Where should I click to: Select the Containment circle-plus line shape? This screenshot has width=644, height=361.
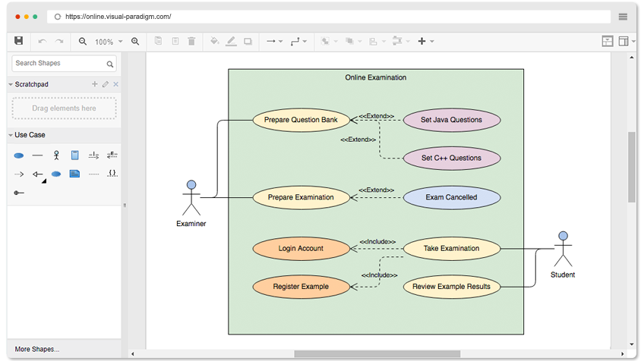pyautogui.click(x=19, y=193)
